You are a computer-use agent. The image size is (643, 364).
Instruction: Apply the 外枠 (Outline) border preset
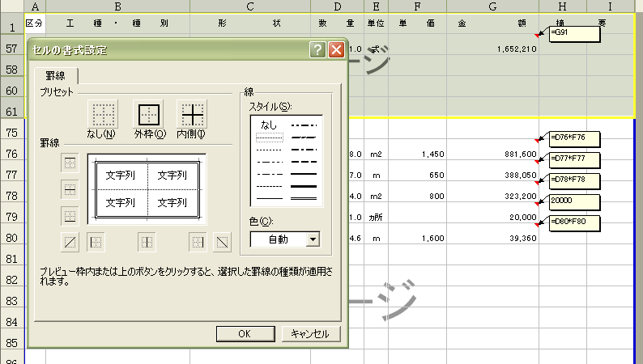tap(147, 114)
